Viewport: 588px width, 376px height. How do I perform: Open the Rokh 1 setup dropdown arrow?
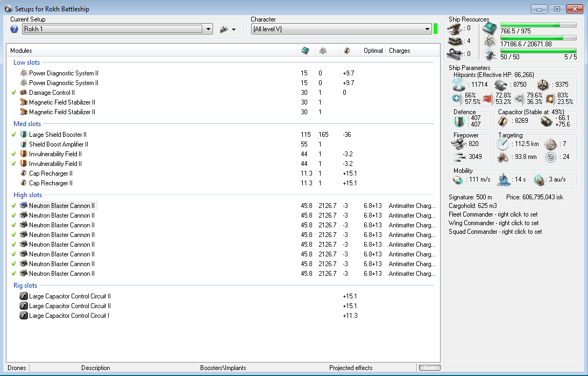point(208,29)
